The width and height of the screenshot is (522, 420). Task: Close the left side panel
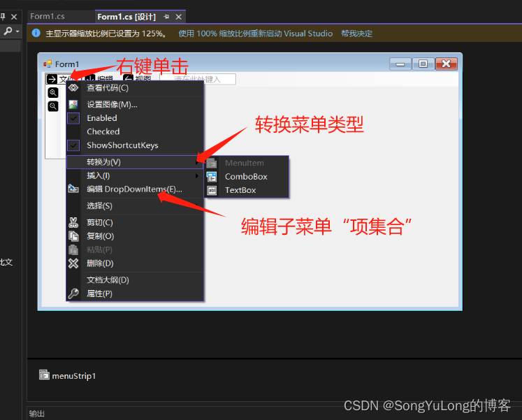click(14, 17)
